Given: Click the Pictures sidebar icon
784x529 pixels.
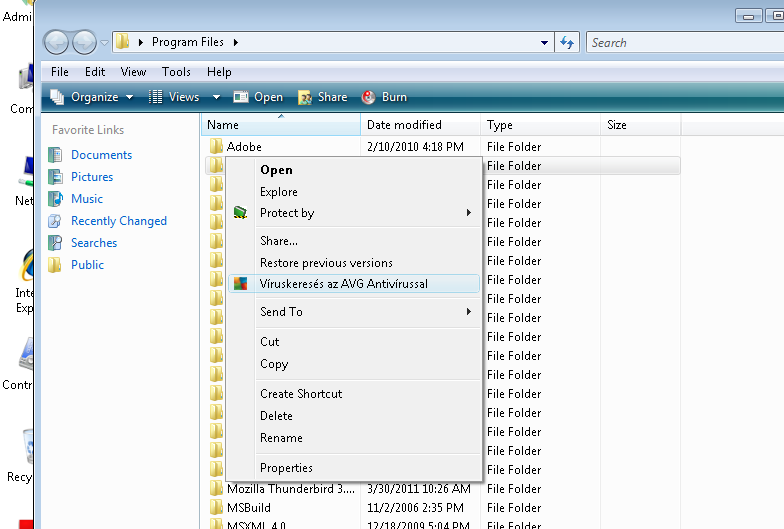Looking at the screenshot, I should point(55,177).
